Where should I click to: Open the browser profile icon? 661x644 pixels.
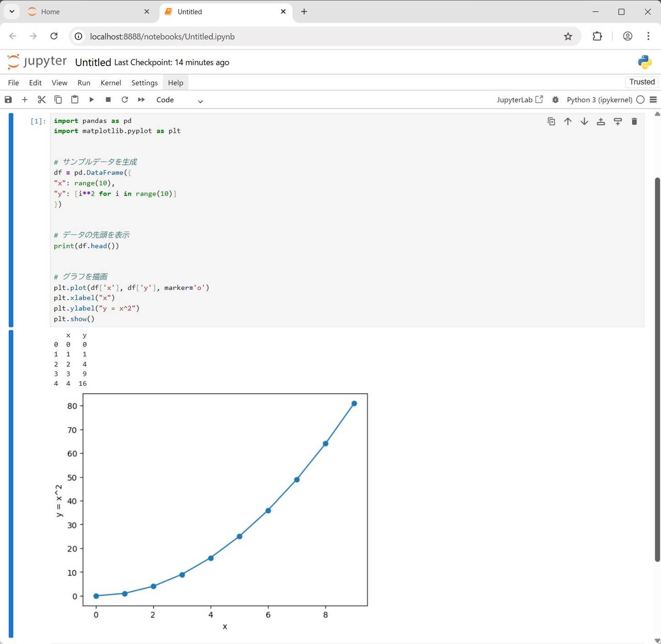(x=627, y=36)
